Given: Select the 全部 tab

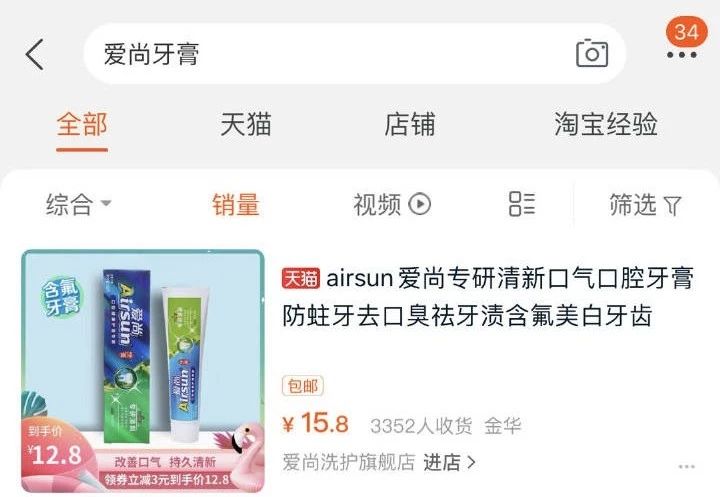Looking at the screenshot, I should (x=82, y=124).
